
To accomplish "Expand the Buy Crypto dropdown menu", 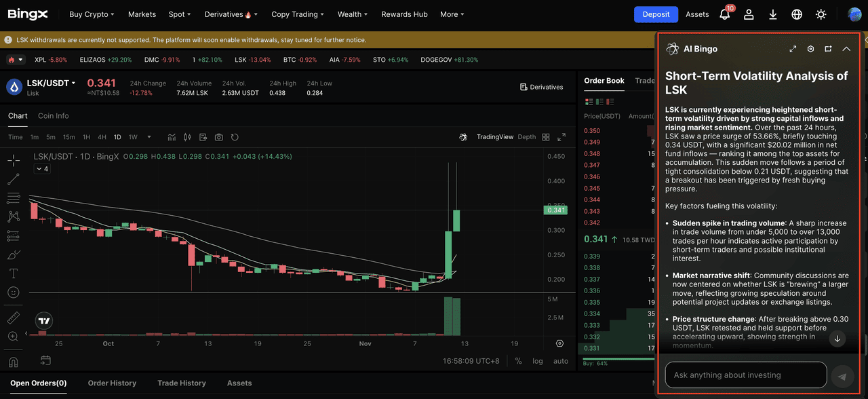I will tap(92, 14).
